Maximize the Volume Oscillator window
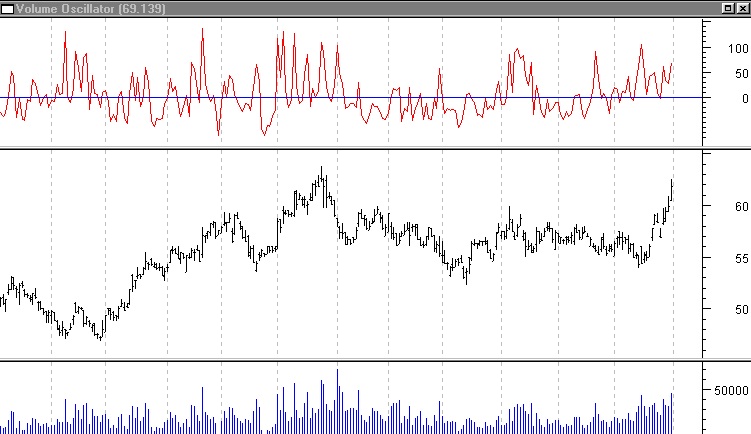 727,7
